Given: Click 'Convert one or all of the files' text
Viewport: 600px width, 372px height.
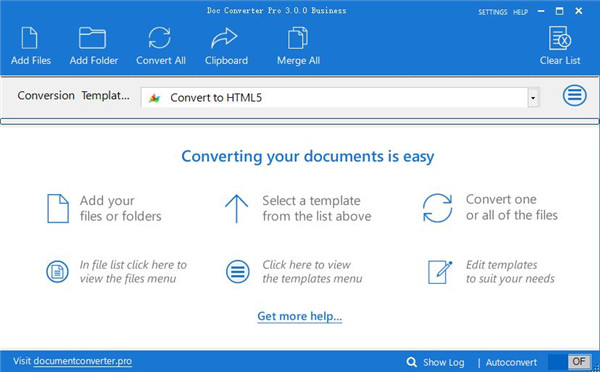Looking at the screenshot, I should coord(512,207).
